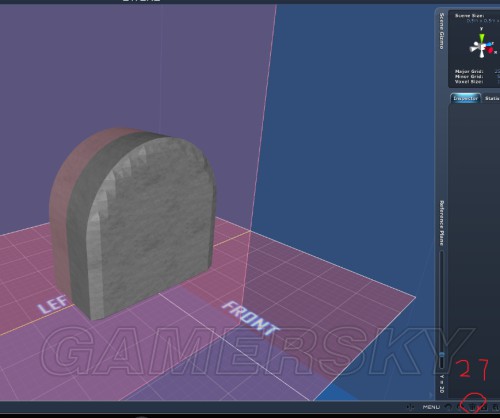Screen dimensions: 500x418
Task: Click the blue Z axis on scene gizmo
Action: click(x=488, y=44)
